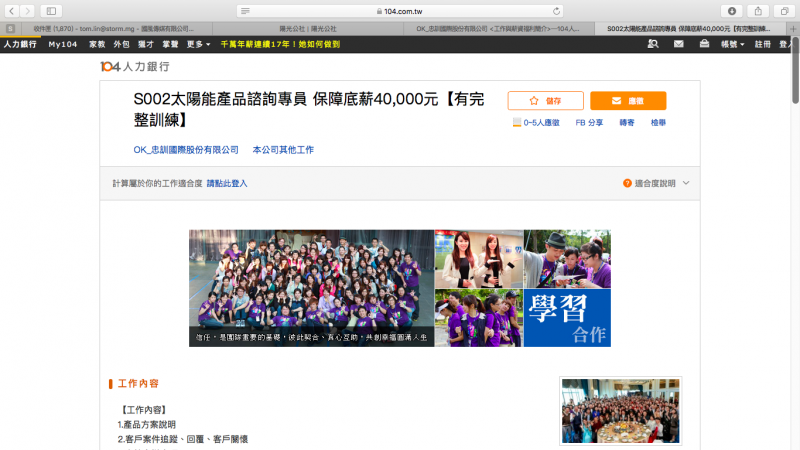The width and height of the screenshot is (800, 450).
Task: Click the 0-5人應徵 applicants indicator icon
Action: pyautogui.click(x=517, y=122)
